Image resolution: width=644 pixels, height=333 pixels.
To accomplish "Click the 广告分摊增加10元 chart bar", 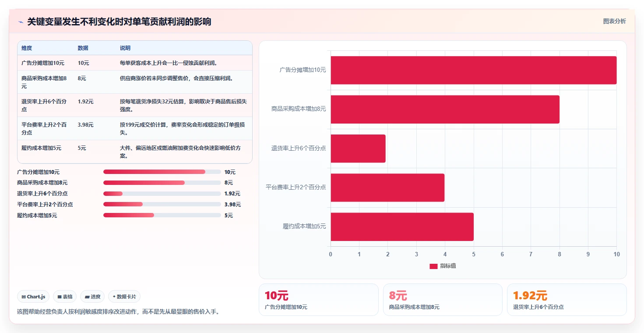I will 473,70.
